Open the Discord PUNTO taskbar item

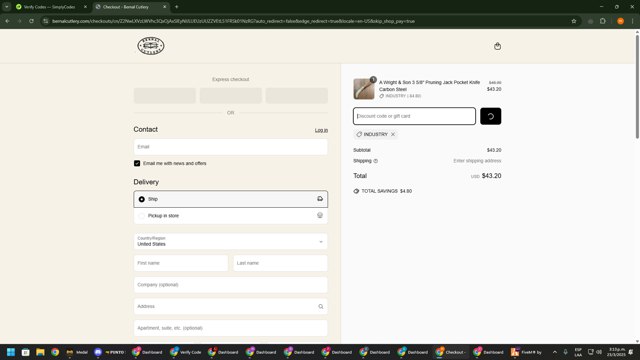[109, 352]
